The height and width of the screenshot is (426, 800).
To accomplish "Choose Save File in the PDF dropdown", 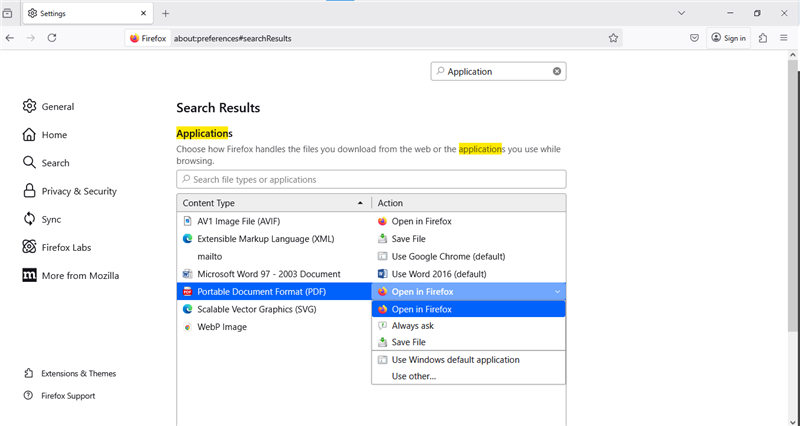I will 468,342.
